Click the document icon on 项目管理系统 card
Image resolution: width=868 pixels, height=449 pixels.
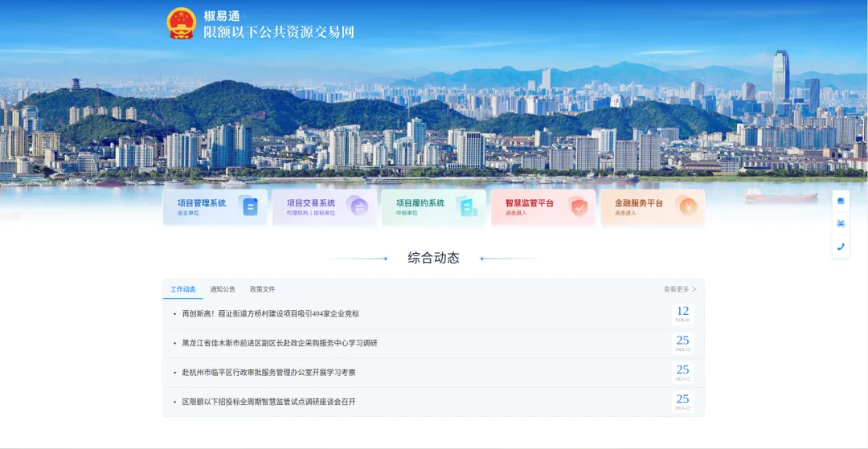point(250,206)
